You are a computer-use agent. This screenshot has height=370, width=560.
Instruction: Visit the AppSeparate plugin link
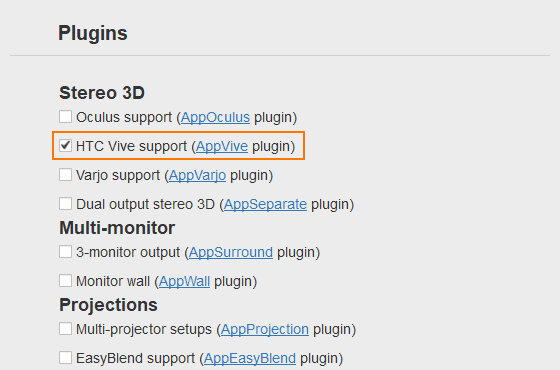[265, 204]
